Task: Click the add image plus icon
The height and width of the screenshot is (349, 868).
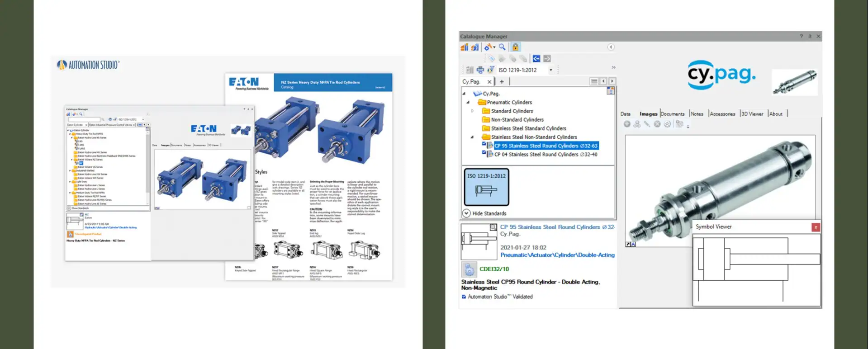Action: click(627, 124)
